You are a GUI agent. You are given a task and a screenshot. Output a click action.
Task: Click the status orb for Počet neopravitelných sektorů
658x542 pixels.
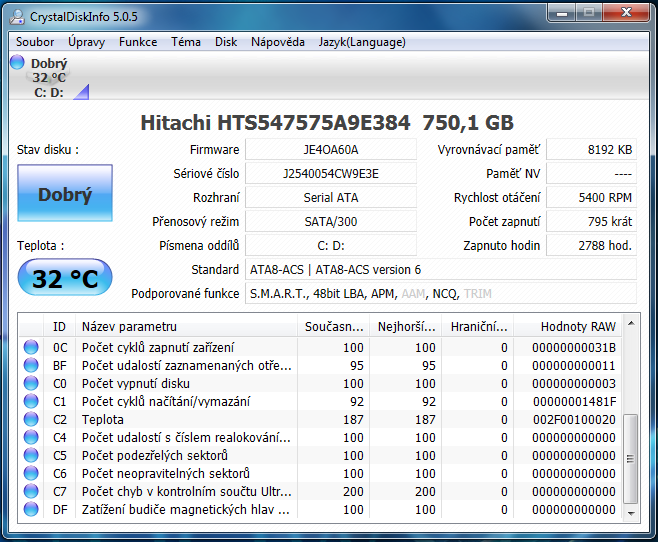[x=31, y=474]
